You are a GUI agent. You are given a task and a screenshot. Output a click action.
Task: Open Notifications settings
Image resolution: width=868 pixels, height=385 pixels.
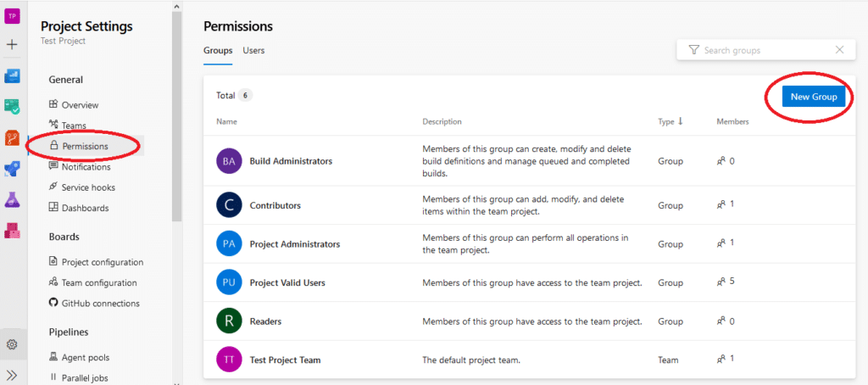click(x=86, y=167)
